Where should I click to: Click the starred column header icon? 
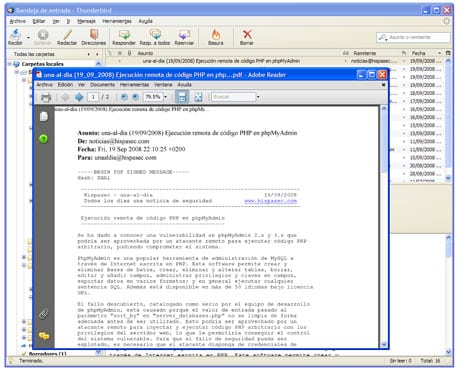119,53
